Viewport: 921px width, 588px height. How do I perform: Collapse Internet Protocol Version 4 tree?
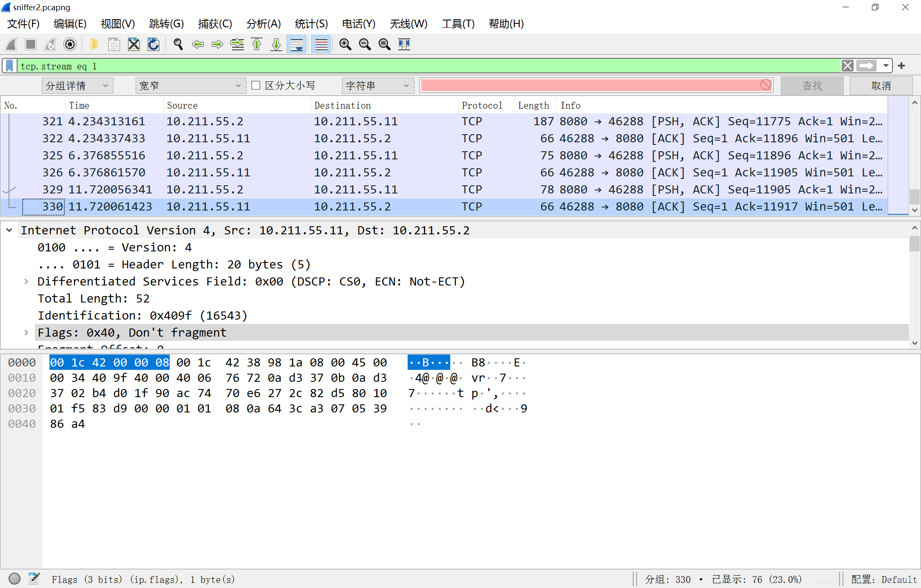(x=9, y=231)
